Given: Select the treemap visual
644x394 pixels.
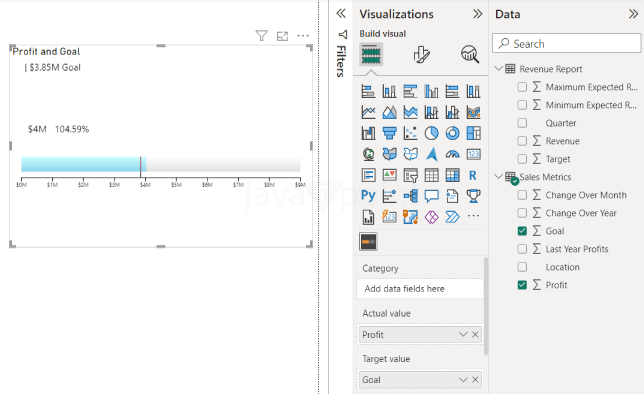Looking at the screenshot, I should 473,133.
